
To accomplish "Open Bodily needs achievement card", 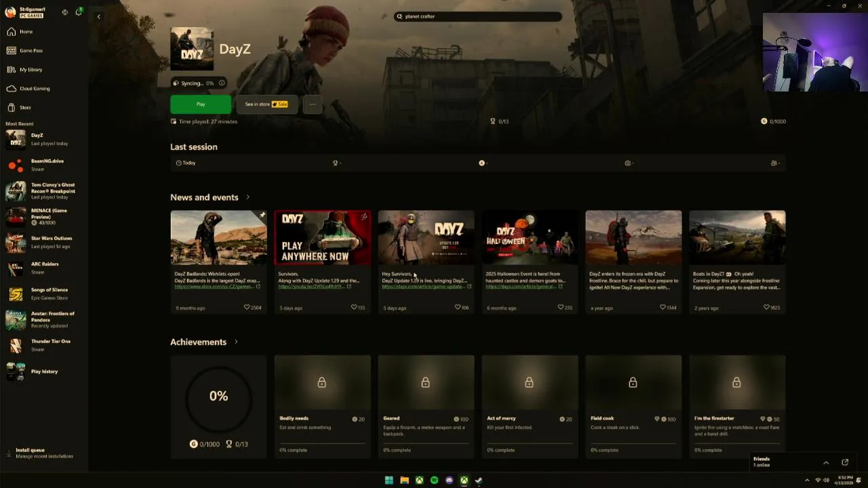I will 322,407.
